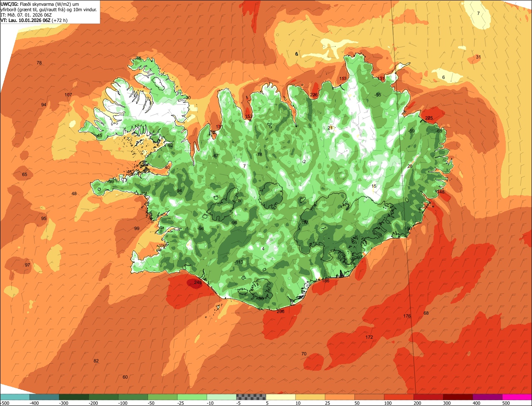Screen dimensions: 532x406
Task: Click the orange 50 to 100 legend swatch
Action: click(x=369, y=397)
